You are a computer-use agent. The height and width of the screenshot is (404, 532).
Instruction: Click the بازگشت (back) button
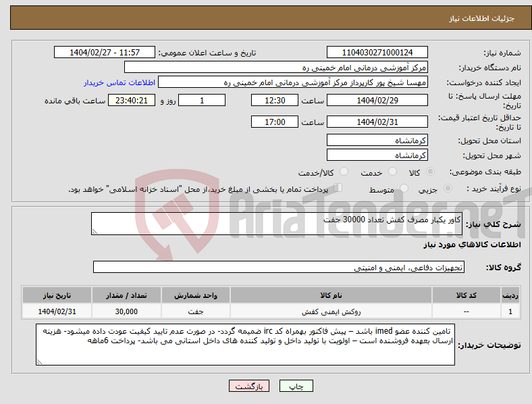point(249,386)
